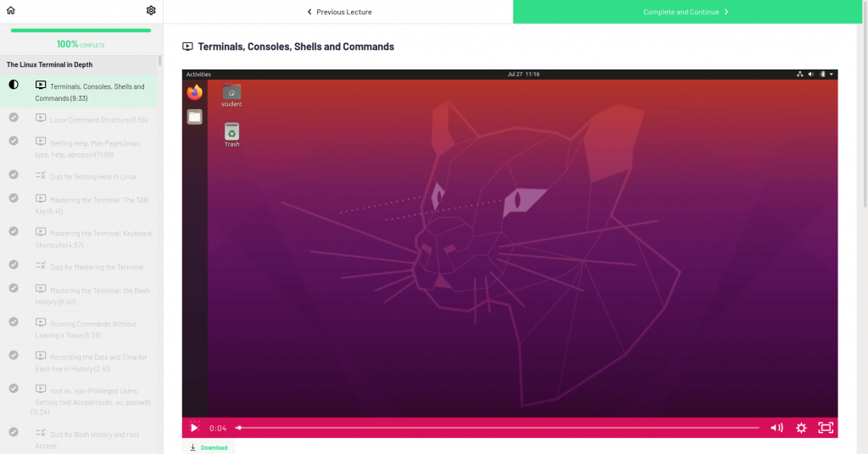Viewport: 868px width, 454px height.
Task: Open video player quality settings gear
Action: pyautogui.click(x=801, y=428)
